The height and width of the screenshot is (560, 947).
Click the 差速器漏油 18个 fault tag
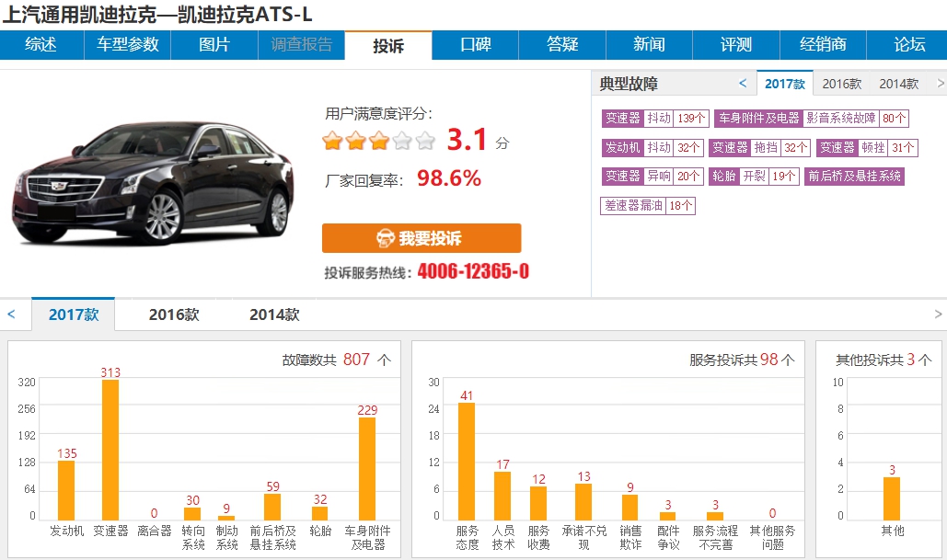(x=648, y=206)
